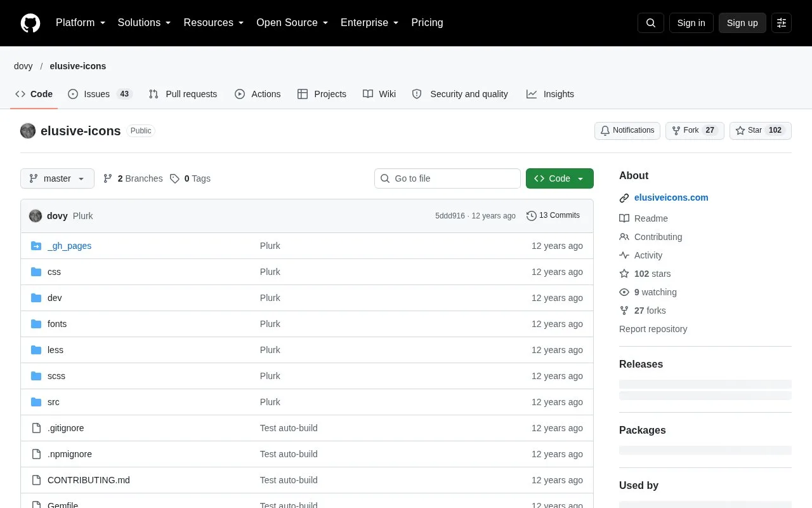Screen dimensions: 812x508
Task: Open the commit hash 5ddd916 link
Action: pyautogui.click(x=450, y=216)
